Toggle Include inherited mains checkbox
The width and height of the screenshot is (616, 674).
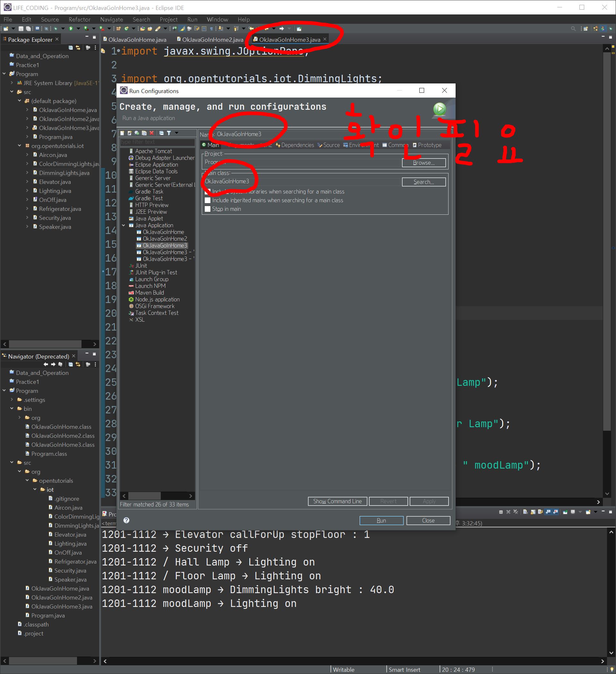click(x=208, y=200)
